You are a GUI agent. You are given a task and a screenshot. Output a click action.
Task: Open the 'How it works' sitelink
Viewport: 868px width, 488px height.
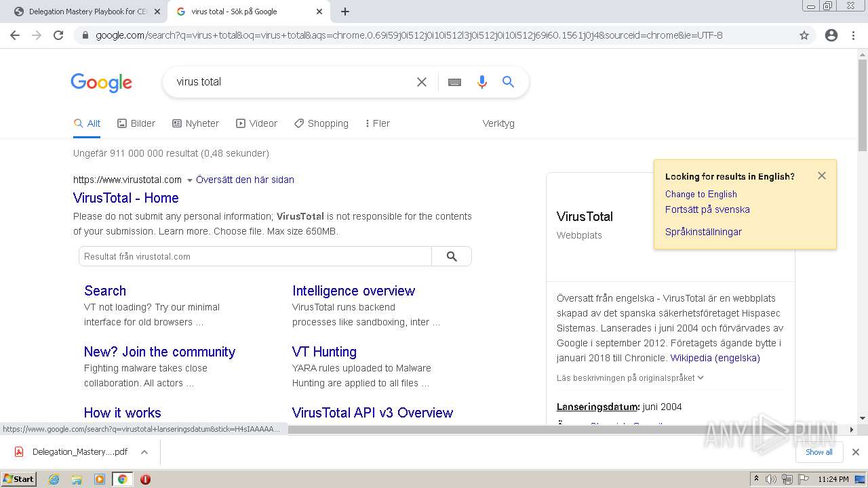tap(123, 413)
